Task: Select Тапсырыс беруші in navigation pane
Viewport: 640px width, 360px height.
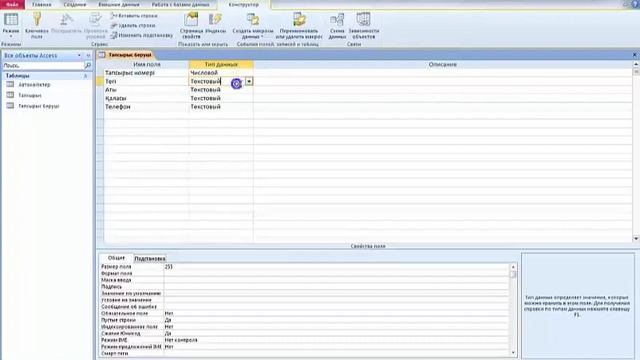Action: point(39,106)
